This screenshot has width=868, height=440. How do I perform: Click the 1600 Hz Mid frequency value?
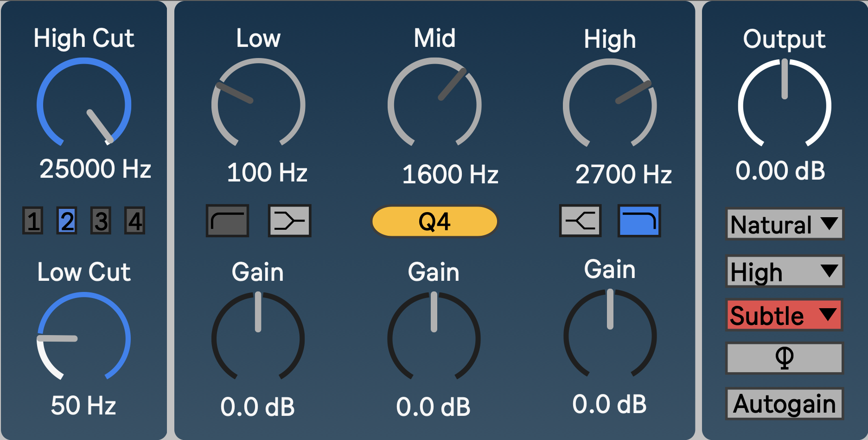(450, 175)
